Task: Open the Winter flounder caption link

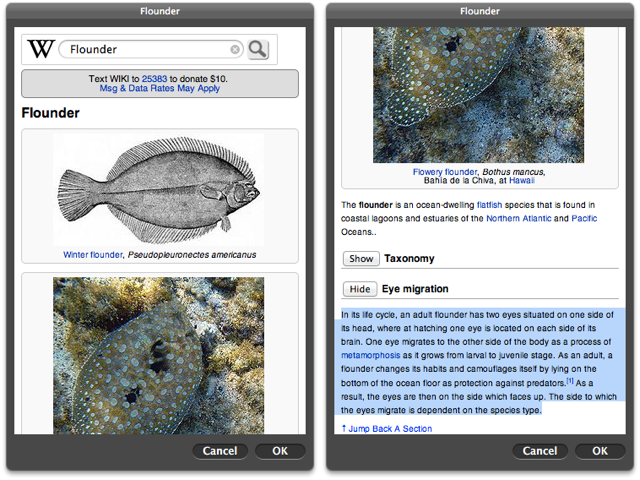Action: click(x=93, y=254)
